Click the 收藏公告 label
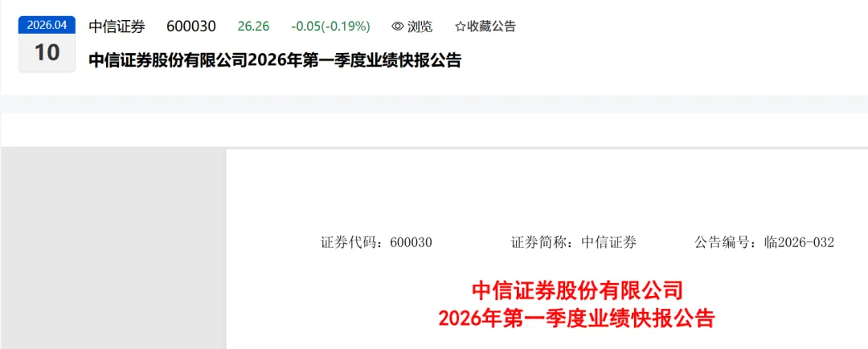Image resolution: width=868 pixels, height=349 pixels. [x=491, y=26]
